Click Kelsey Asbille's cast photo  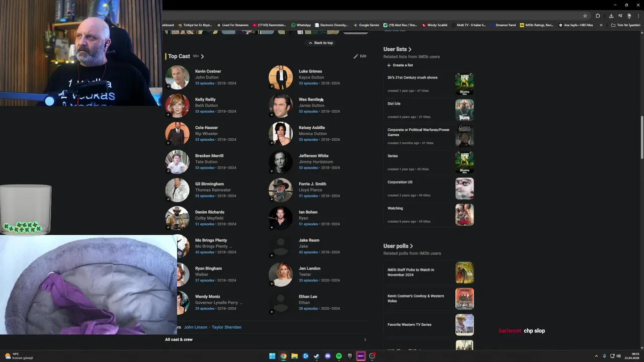[x=281, y=134]
